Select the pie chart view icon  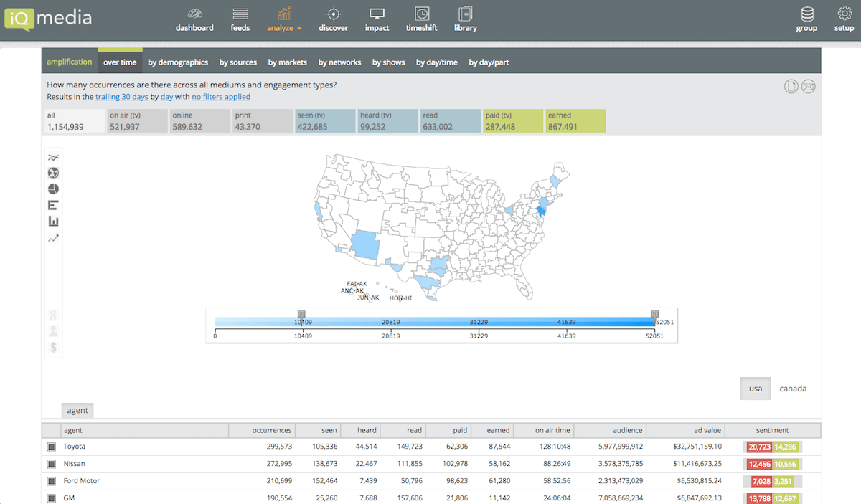(x=53, y=189)
